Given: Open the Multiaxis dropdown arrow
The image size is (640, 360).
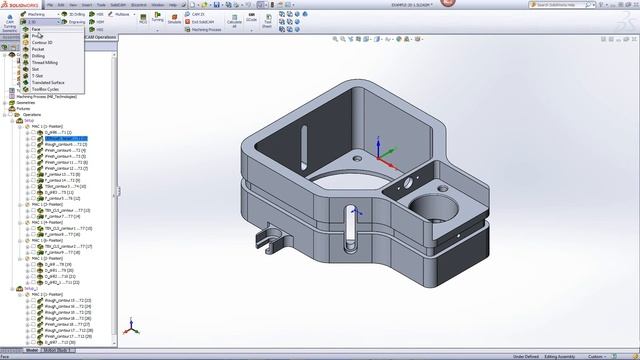Looking at the screenshot, I should 134,14.
